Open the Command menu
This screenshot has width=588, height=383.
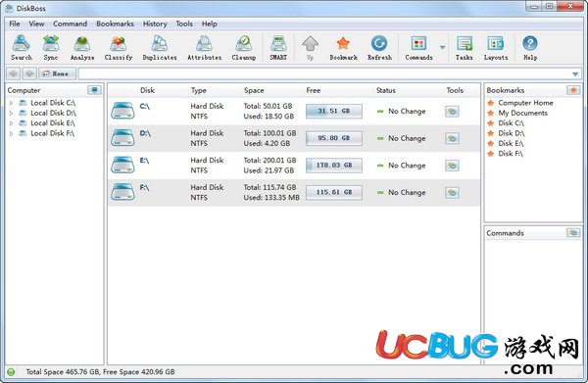(70, 24)
